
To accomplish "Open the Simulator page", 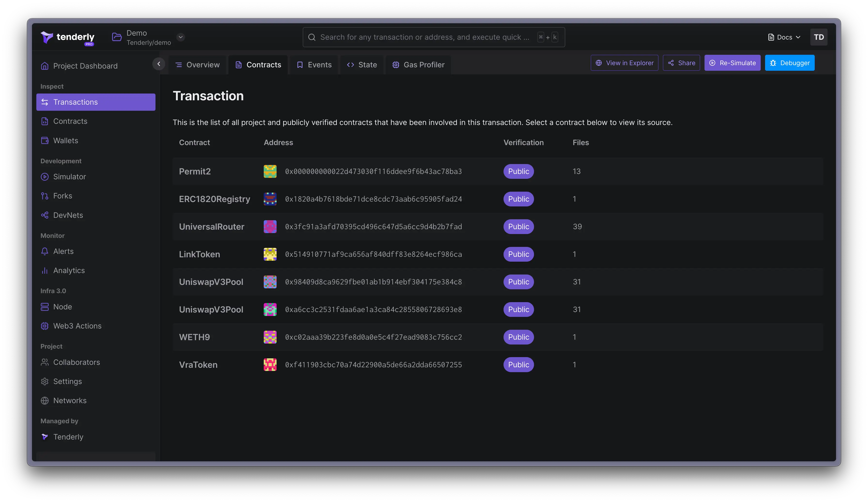I will [96, 177].
